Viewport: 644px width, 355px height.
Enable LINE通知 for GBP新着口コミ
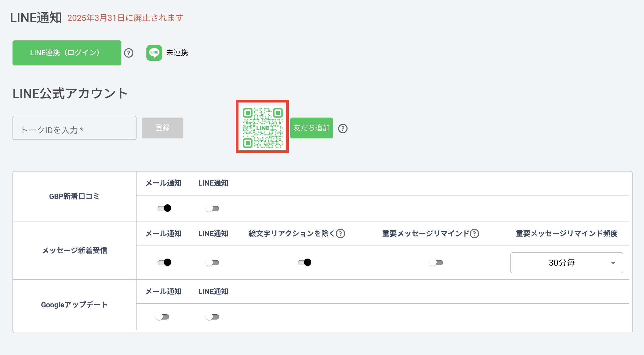click(x=212, y=208)
